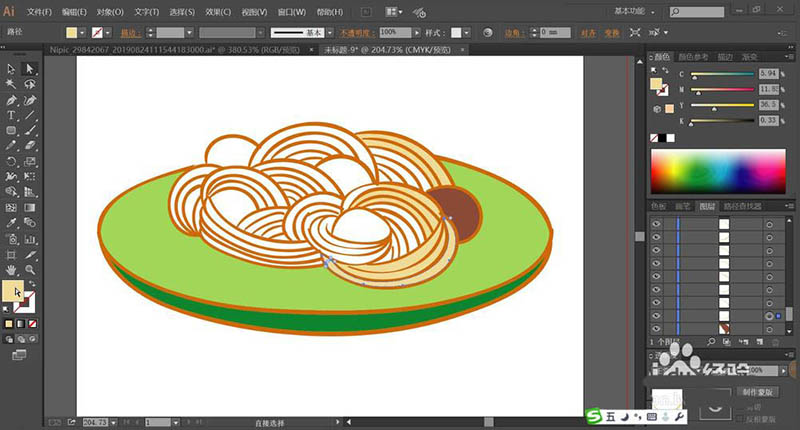The width and height of the screenshot is (800, 430).
Task: Click the black swatch in Color panel
Action: (662, 138)
